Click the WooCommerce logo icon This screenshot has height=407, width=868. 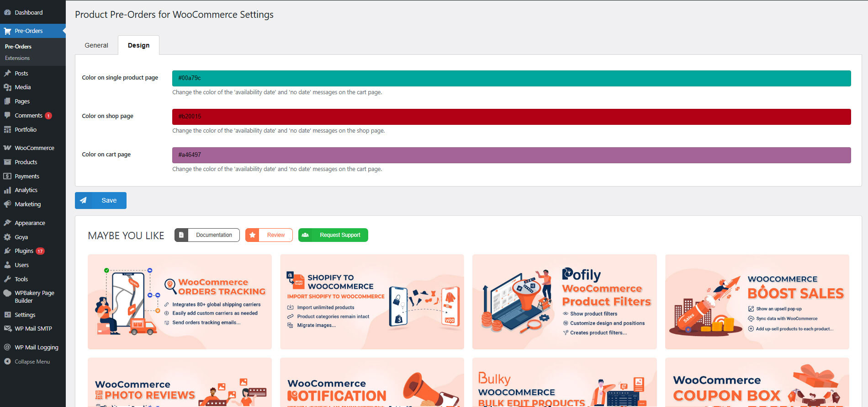click(7, 148)
